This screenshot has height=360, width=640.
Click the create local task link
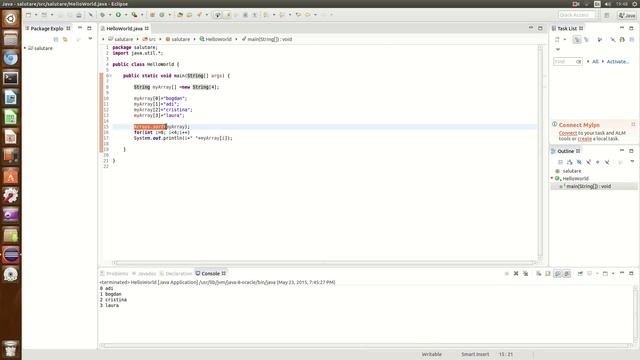click(584, 139)
